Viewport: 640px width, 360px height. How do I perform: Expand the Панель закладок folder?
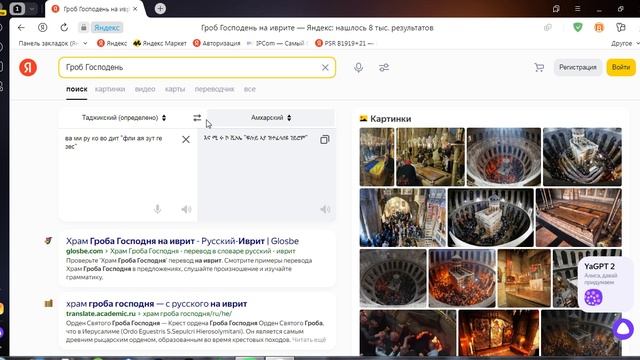point(53,43)
